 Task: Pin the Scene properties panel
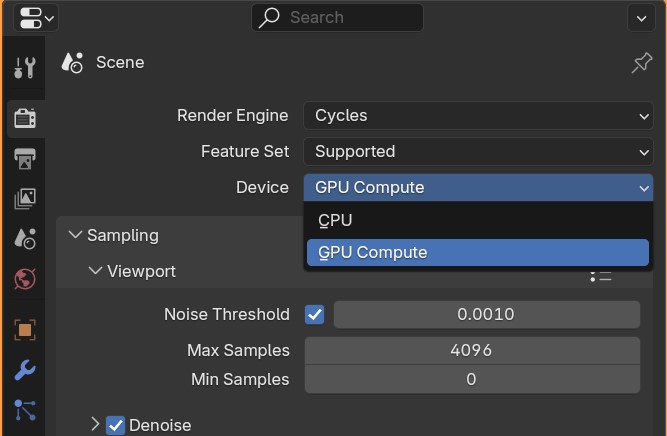[641, 63]
